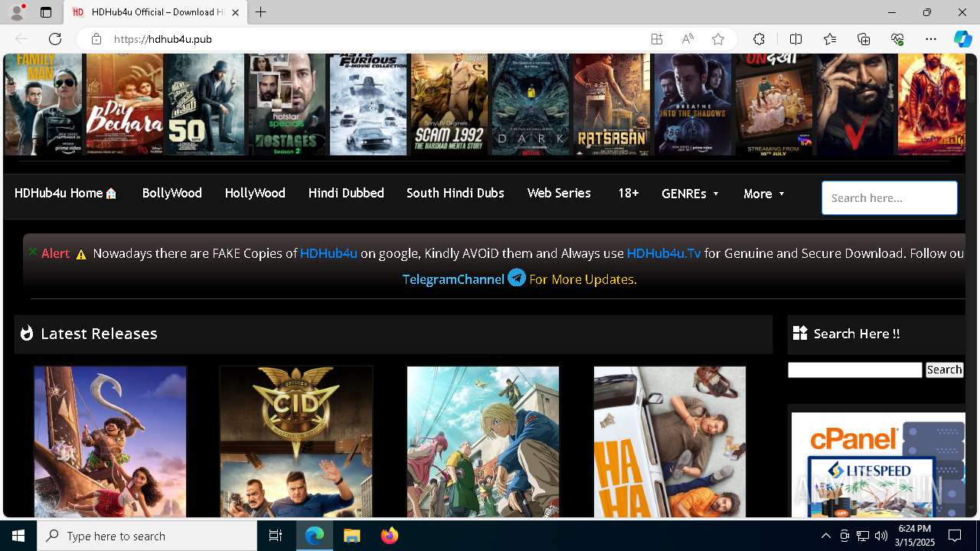
Task: Go to HDHub4u Home
Action: click(x=66, y=194)
